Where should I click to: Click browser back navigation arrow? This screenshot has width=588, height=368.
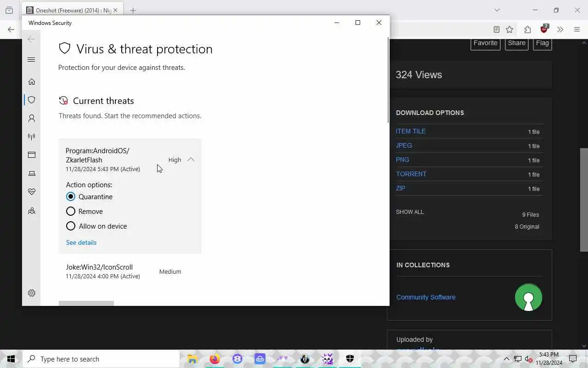[11, 29]
